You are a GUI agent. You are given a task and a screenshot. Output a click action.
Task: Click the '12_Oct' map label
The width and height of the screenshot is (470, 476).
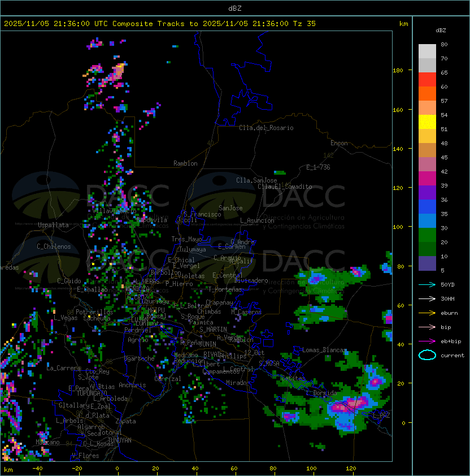point(254,353)
